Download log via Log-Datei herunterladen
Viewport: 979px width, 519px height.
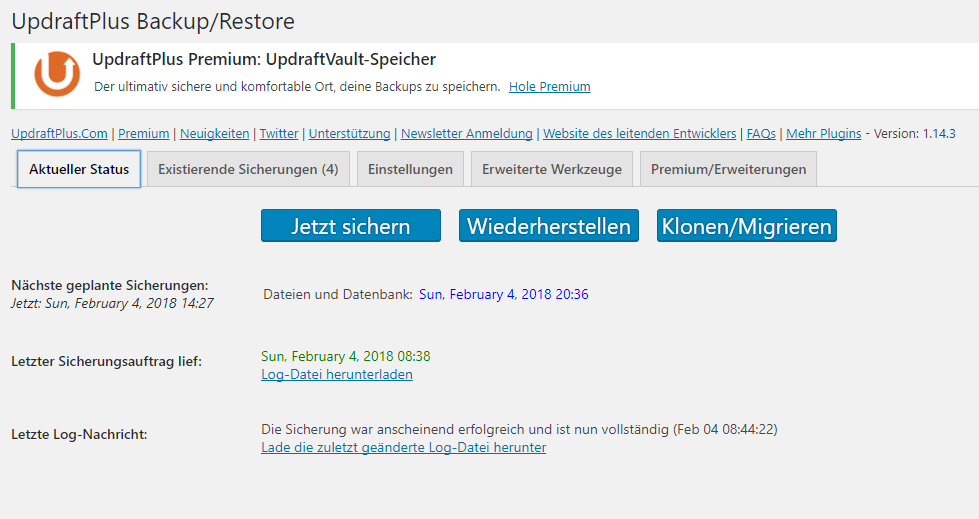pos(337,375)
